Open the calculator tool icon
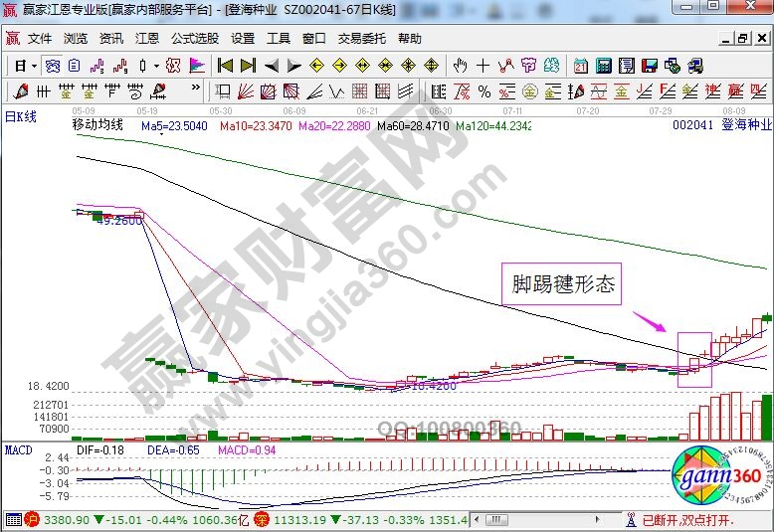This screenshot has width=774, height=532. [x=603, y=67]
